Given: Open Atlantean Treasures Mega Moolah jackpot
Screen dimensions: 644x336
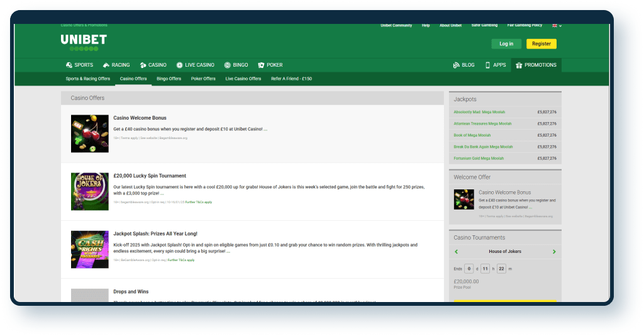Looking at the screenshot, I should (482, 123).
